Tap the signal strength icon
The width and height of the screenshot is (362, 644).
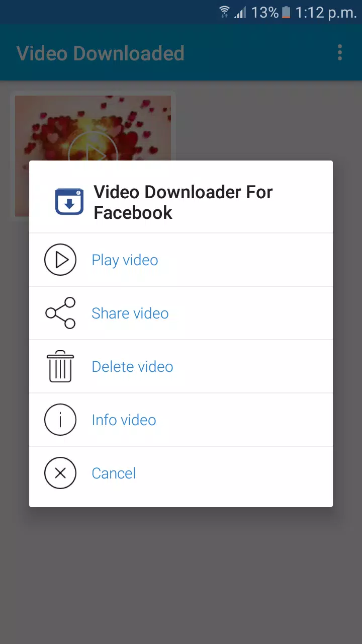coord(240,13)
